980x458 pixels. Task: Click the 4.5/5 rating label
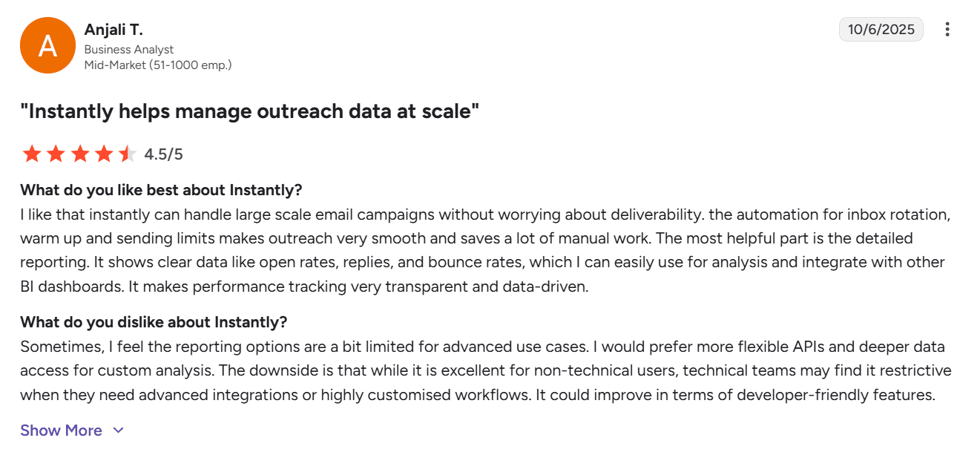point(165,154)
